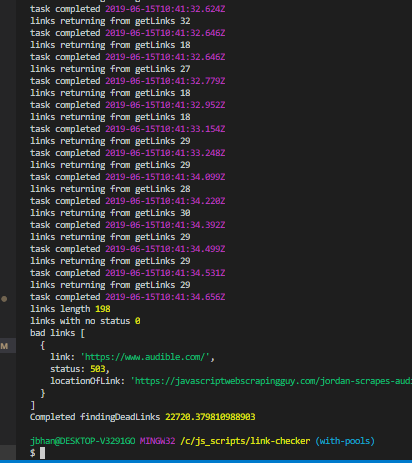Click 'links returning from getLinks 32' line
Image resolution: width=412 pixels, height=463 pixels.
(110, 21)
